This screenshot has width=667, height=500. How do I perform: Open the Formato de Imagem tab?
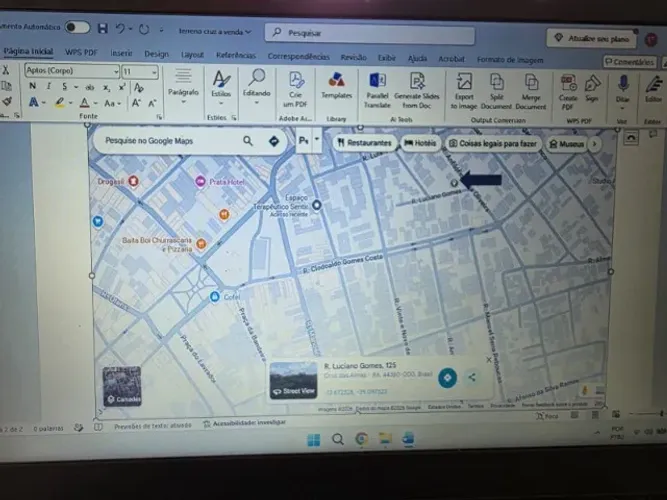pyautogui.click(x=510, y=60)
